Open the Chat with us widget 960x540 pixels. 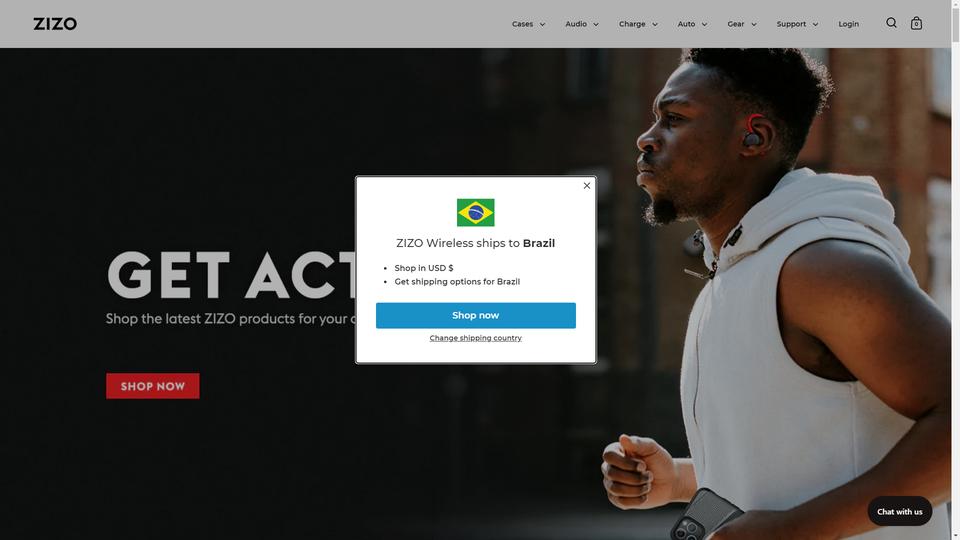899,511
